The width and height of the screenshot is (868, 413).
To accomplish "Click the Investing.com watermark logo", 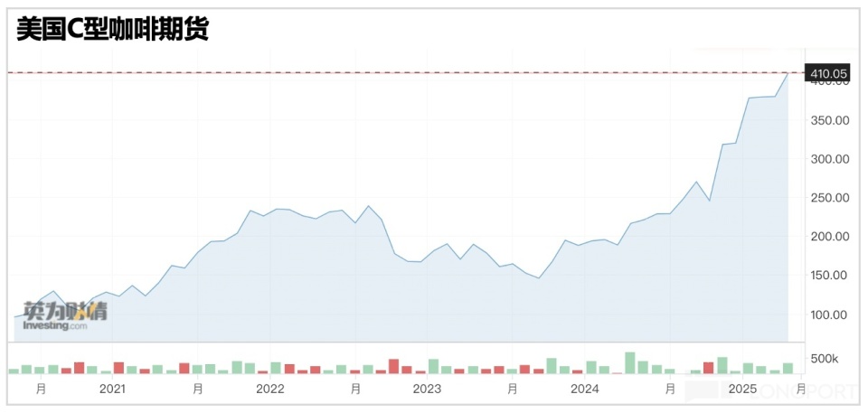I will [64, 316].
